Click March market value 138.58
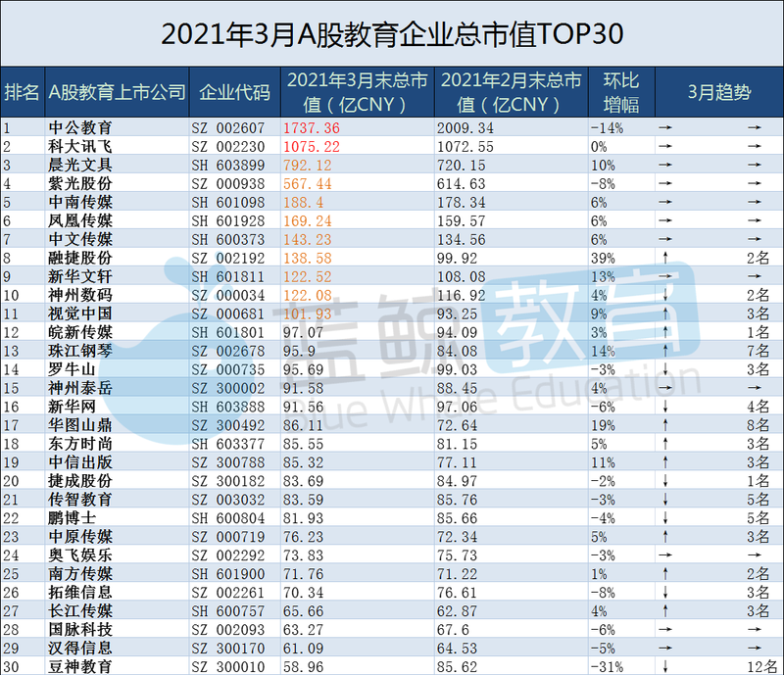This screenshot has width=784, height=675. point(308,259)
